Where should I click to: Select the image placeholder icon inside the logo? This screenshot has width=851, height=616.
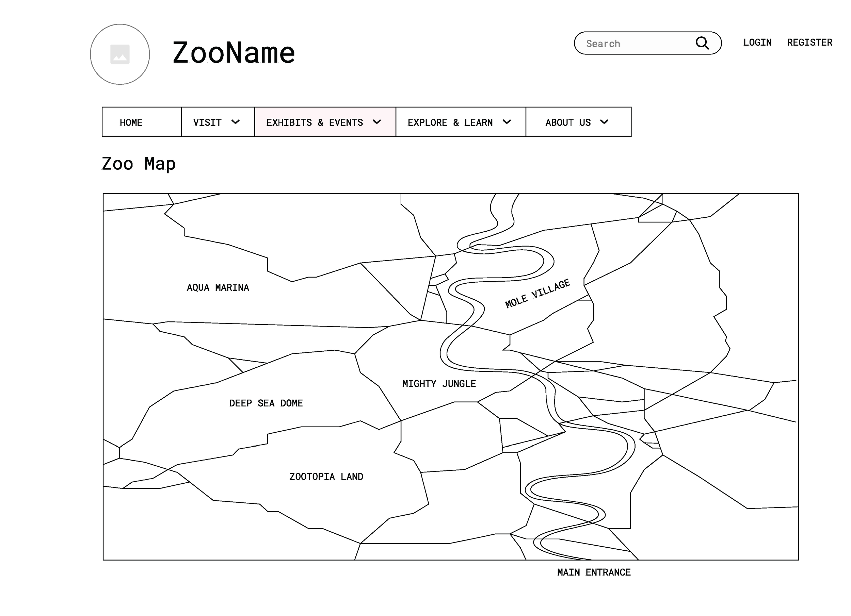pos(120,54)
